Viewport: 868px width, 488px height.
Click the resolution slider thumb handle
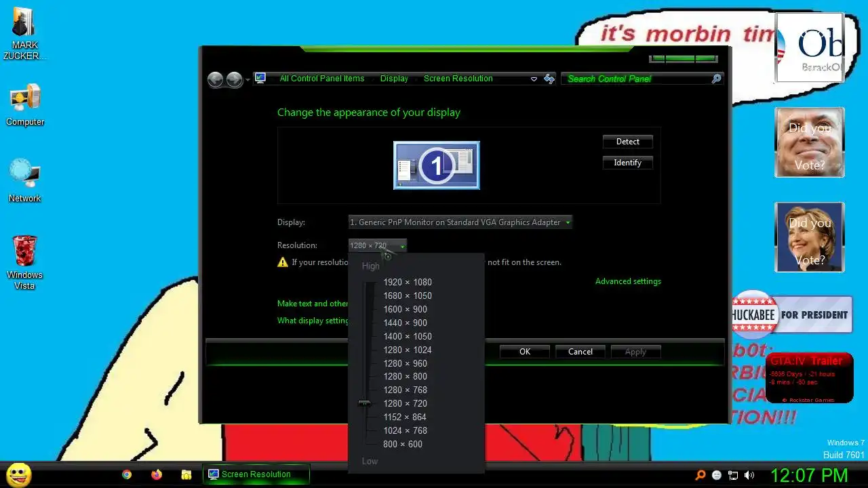[x=365, y=403]
